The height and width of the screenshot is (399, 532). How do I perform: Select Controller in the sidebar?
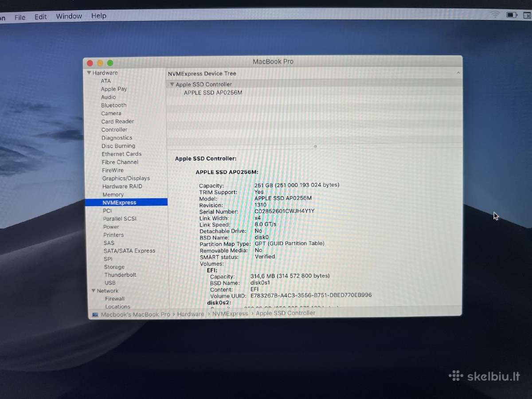coord(114,129)
